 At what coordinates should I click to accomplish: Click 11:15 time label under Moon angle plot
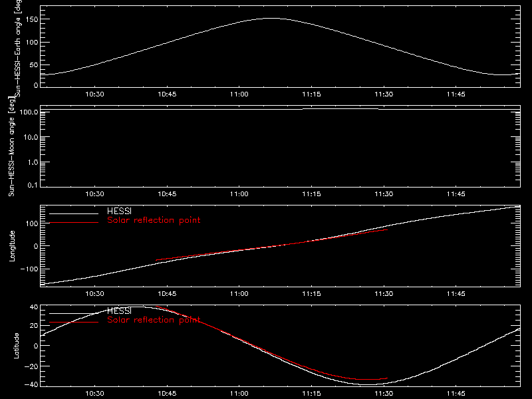click(x=311, y=194)
